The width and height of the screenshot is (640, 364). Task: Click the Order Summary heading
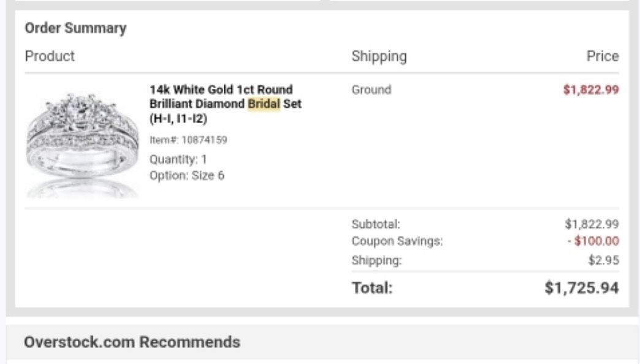75,28
